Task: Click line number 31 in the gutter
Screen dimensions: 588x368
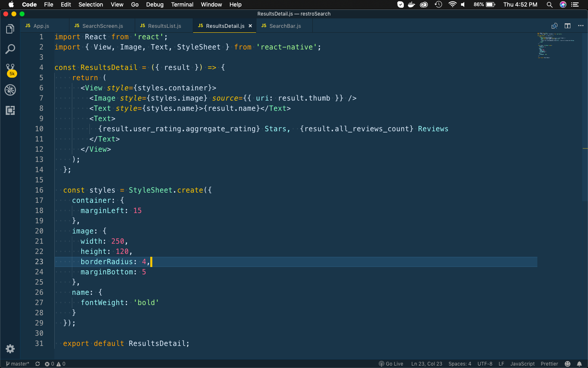Action: 39,343
